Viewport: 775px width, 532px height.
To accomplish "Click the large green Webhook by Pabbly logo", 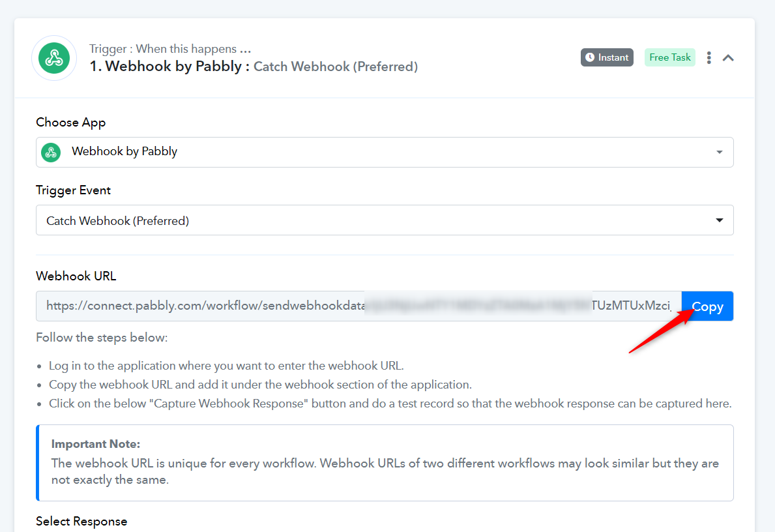I will (x=54, y=58).
